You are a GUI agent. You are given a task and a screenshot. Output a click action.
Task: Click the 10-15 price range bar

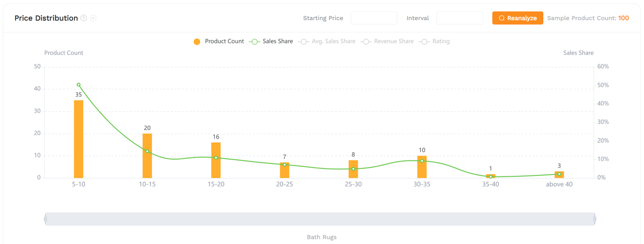(147, 156)
